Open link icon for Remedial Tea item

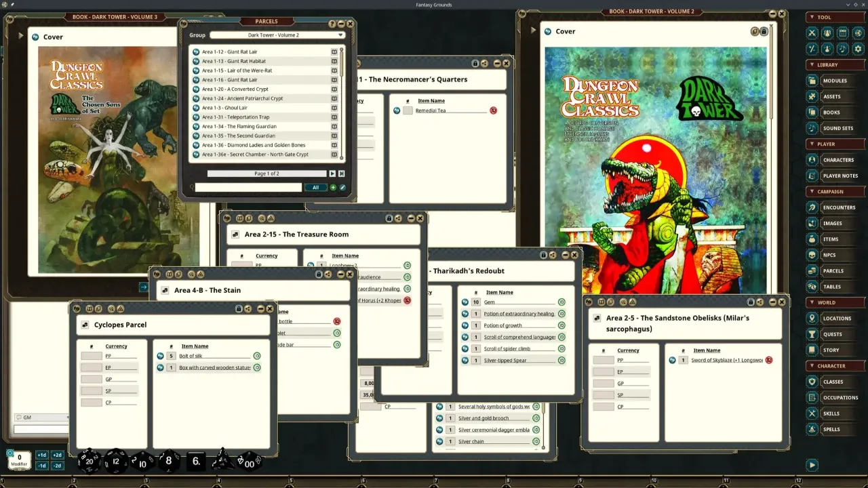[x=397, y=110]
